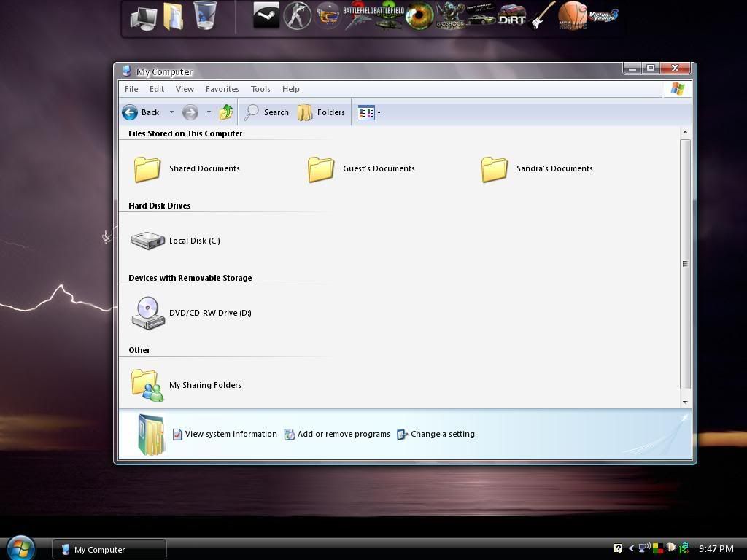Viewport: 747px width, 560px height.
Task: Launch the BioShock game shortcut
Action: 450,16
